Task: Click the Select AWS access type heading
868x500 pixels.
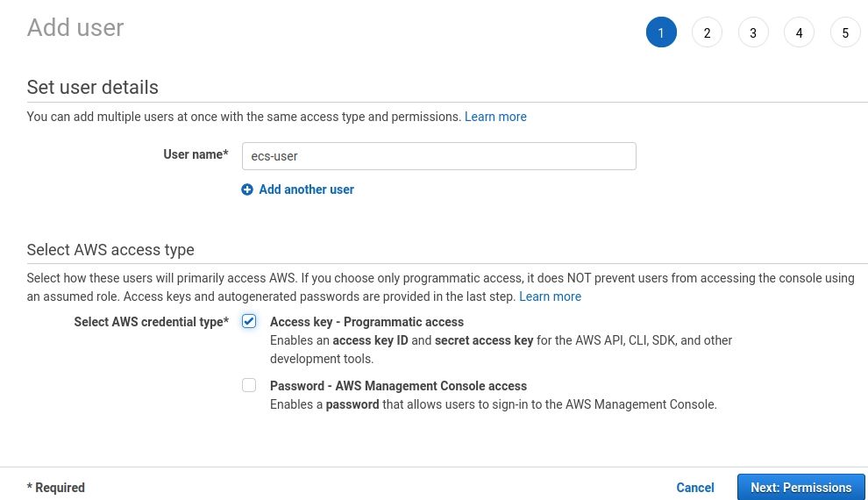Action: (110, 250)
